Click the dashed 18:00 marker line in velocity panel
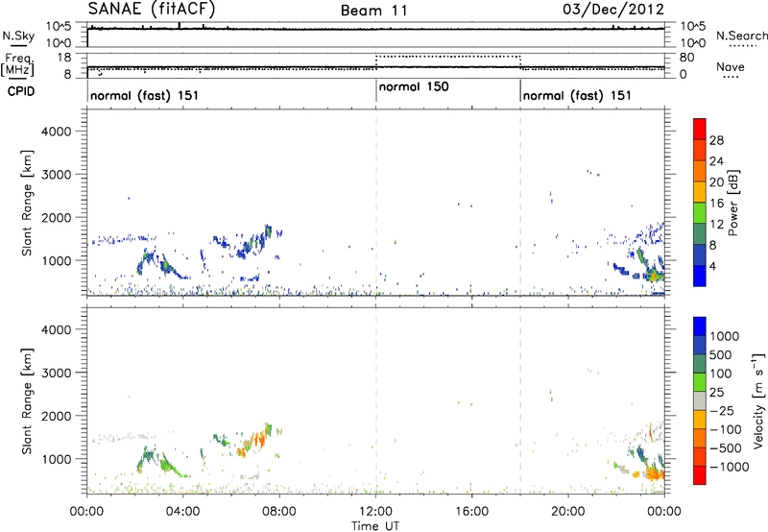This screenshot has height=532, width=768. tap(520, 400)
